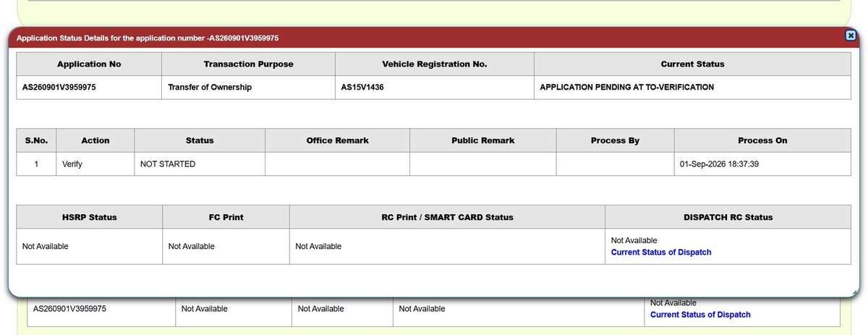Screen dimensions: 868x335
Task: Click the S.No. column header
Action: 36,140
